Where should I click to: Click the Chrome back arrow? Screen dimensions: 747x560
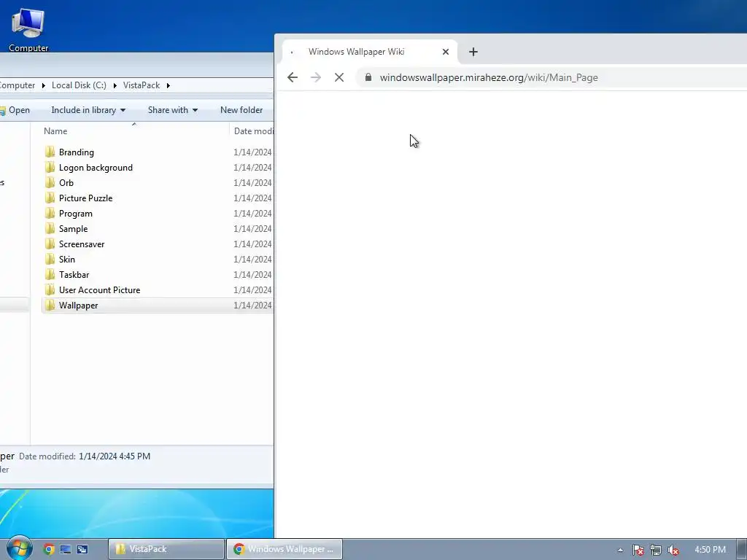pos(293,77)
